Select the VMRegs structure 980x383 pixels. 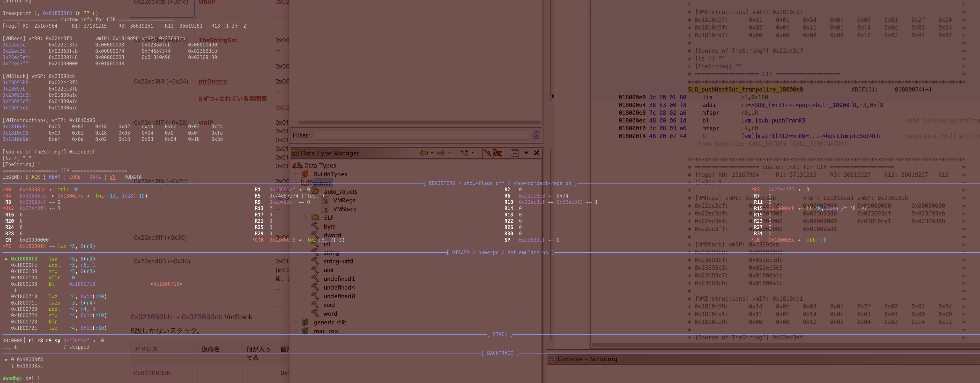tap(344, 200)
